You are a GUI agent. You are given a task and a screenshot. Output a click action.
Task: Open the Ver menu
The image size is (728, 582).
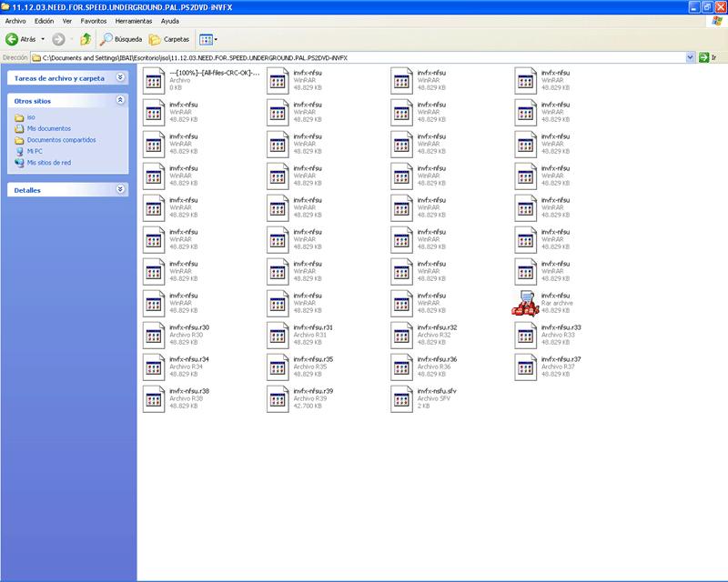[66, 21]
